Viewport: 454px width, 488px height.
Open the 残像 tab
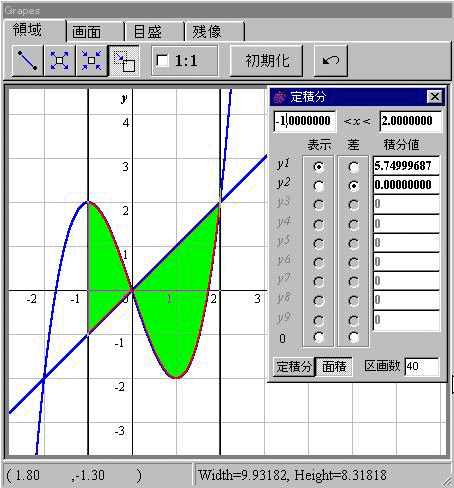click(215, 32)
